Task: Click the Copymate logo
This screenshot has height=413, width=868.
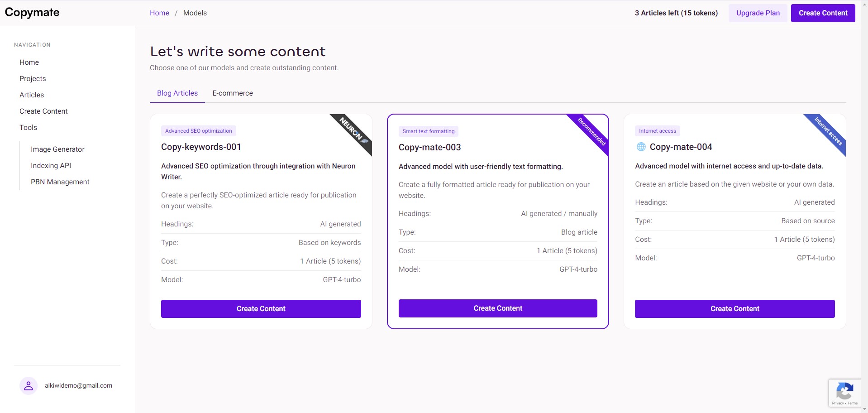Action: pos(32,13)
